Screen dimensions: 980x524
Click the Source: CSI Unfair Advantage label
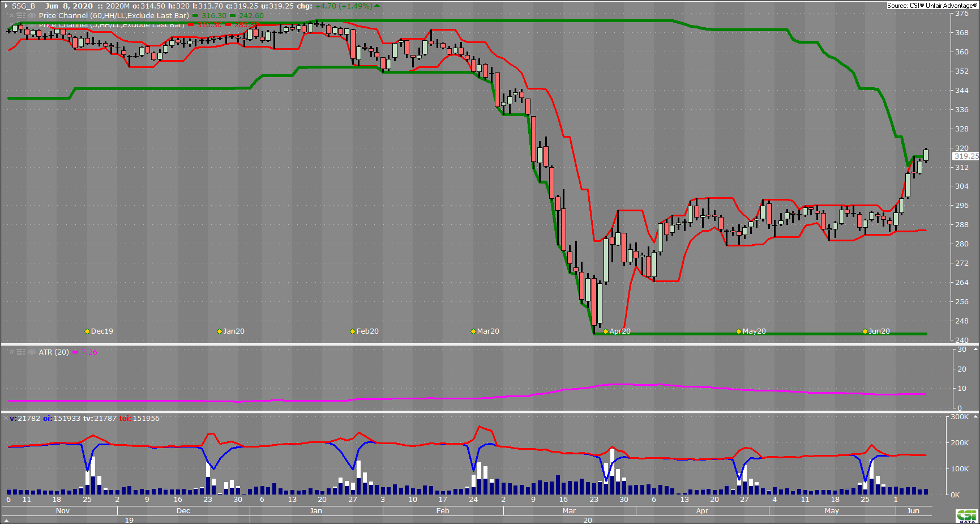[x=932, y=6]
